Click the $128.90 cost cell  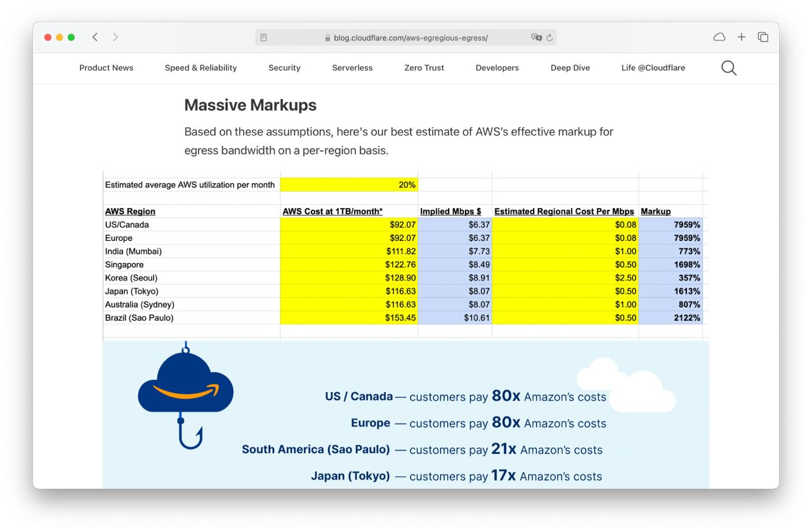tap(349, 278)
